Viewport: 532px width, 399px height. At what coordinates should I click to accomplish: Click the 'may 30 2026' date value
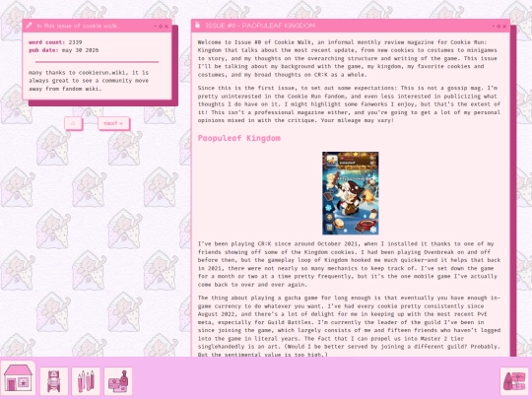pyautogui.click(x=81, y=50)
